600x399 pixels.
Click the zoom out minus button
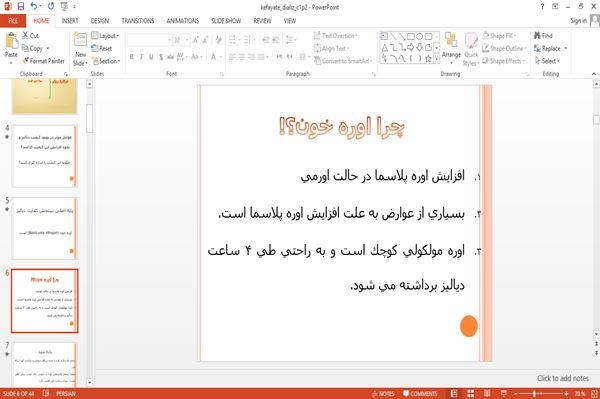[516, 394]
